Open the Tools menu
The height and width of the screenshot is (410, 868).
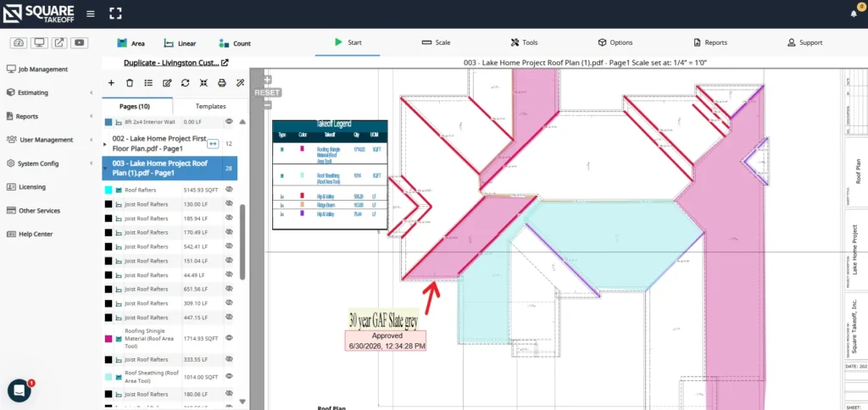tap(524, 42)
